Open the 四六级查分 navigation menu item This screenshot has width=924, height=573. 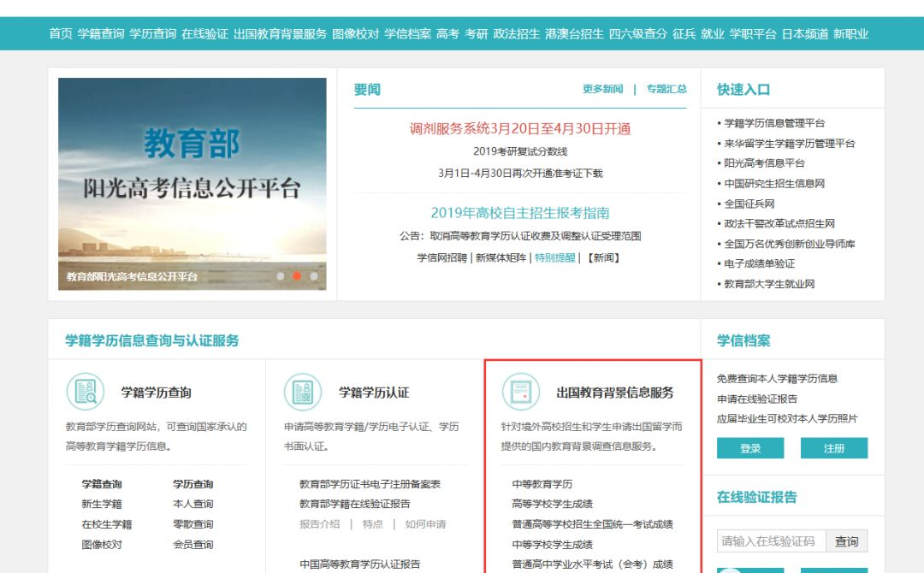637,34
